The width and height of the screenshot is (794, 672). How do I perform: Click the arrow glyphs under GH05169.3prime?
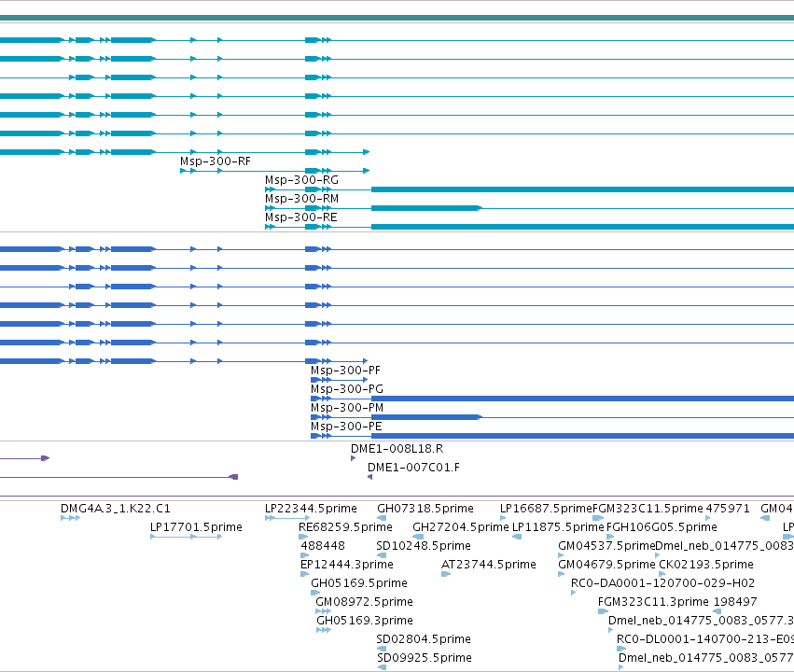324,630
